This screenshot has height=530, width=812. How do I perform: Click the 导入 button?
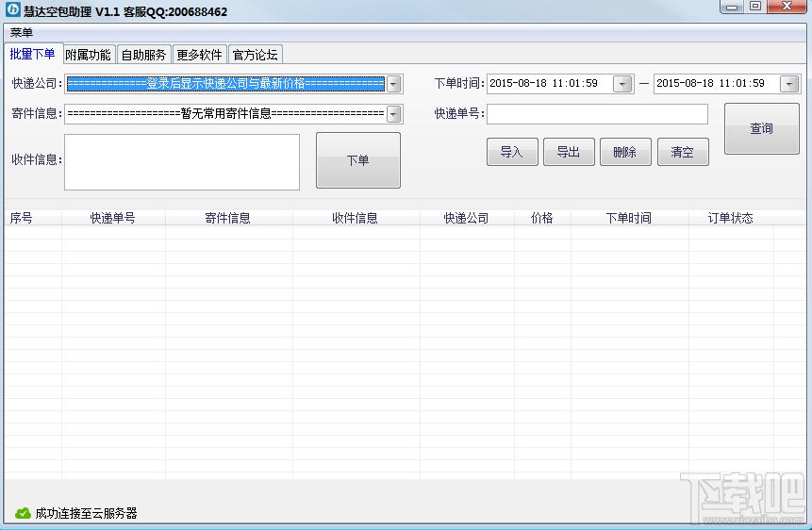(512, 152)
